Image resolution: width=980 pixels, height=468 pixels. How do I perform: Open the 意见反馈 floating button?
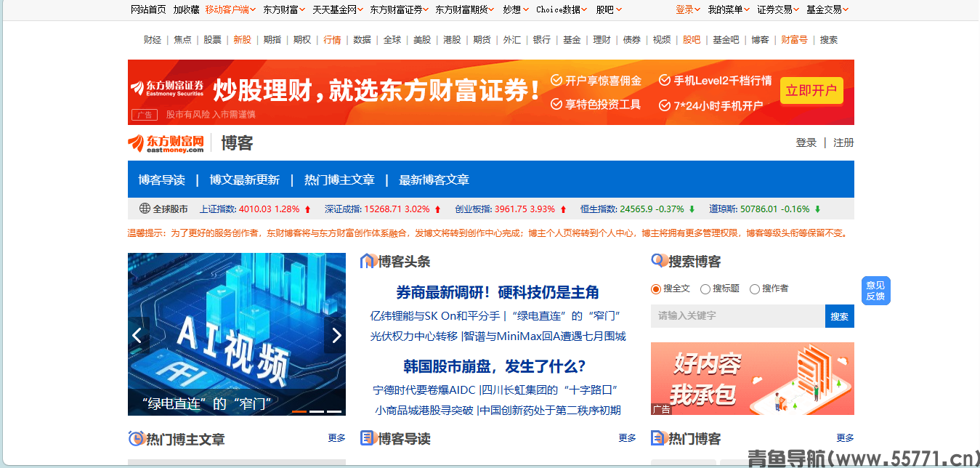(875, 291)
